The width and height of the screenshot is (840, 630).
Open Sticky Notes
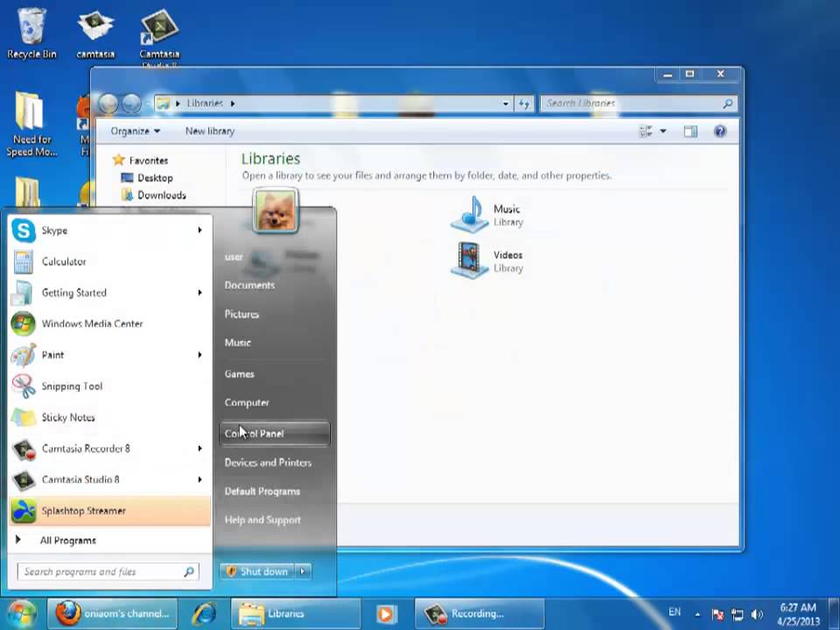click(x=110, y=417)
